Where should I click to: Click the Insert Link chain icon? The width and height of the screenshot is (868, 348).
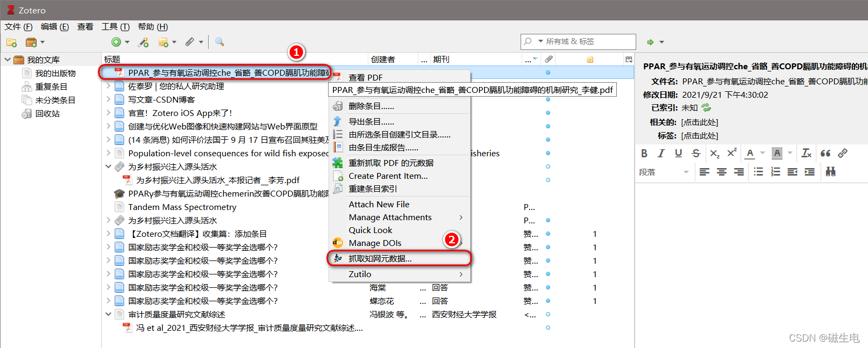coord(843,153)
